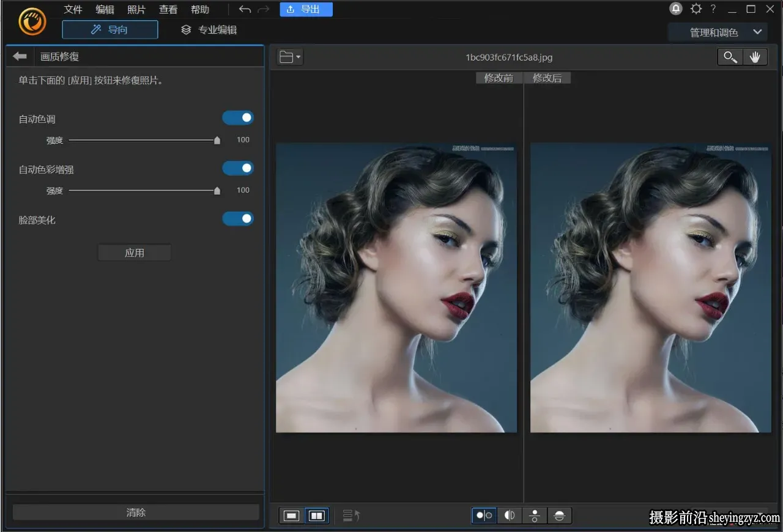Choose top-bottom split compare layout
Image resolution: width=783 pixels, height=532 pixels.
(x=559, y=515)
